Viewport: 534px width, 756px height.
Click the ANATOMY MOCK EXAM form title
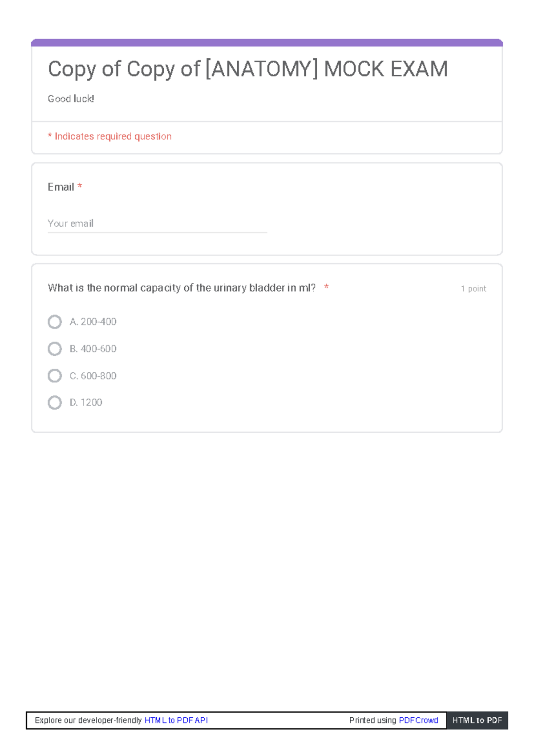[248, 69]
